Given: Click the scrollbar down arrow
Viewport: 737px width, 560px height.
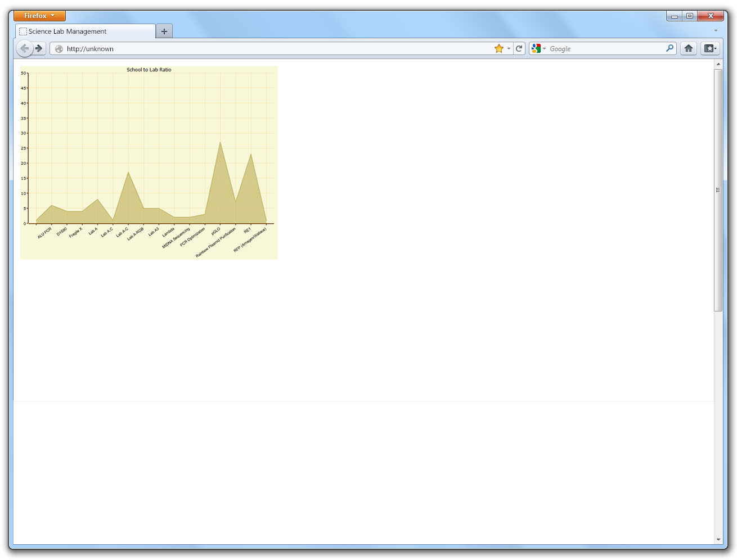Looking at the screenshot, I should pyautogui.click(x=718, y=539).
